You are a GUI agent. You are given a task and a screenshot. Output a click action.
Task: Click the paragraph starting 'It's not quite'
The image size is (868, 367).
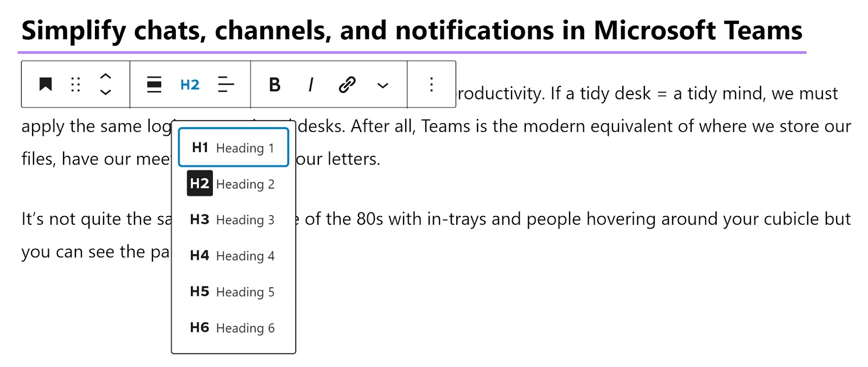click(542, 219)
